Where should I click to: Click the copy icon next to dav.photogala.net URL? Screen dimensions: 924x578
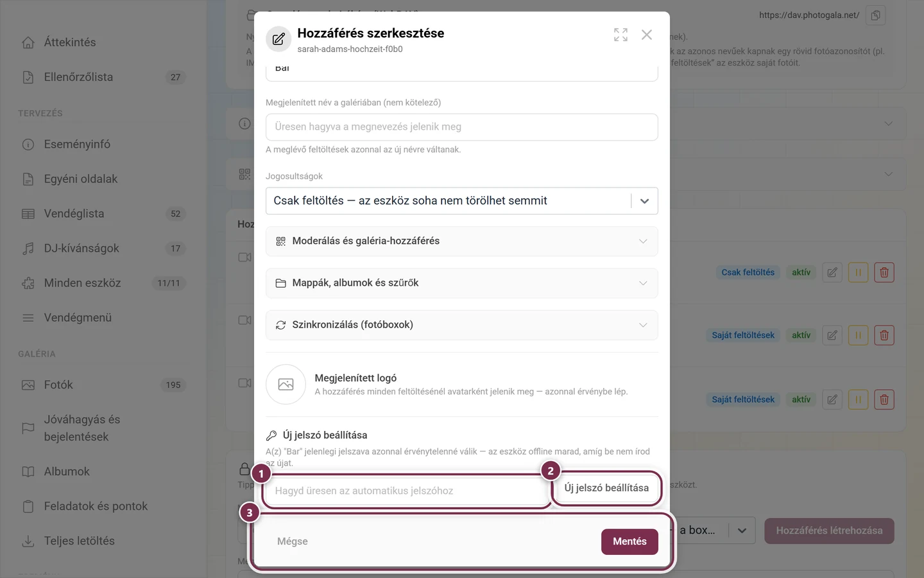(x=875, y=15)
